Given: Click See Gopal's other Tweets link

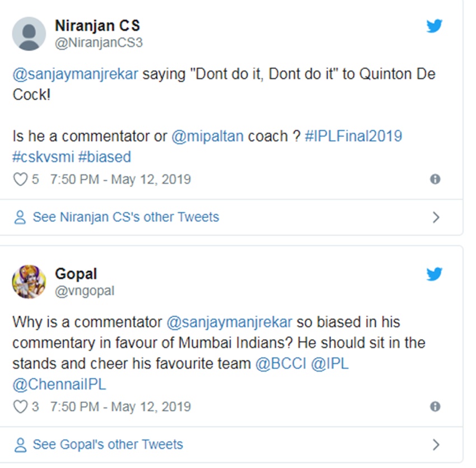Looking at the screenshot, I should 108,445.
